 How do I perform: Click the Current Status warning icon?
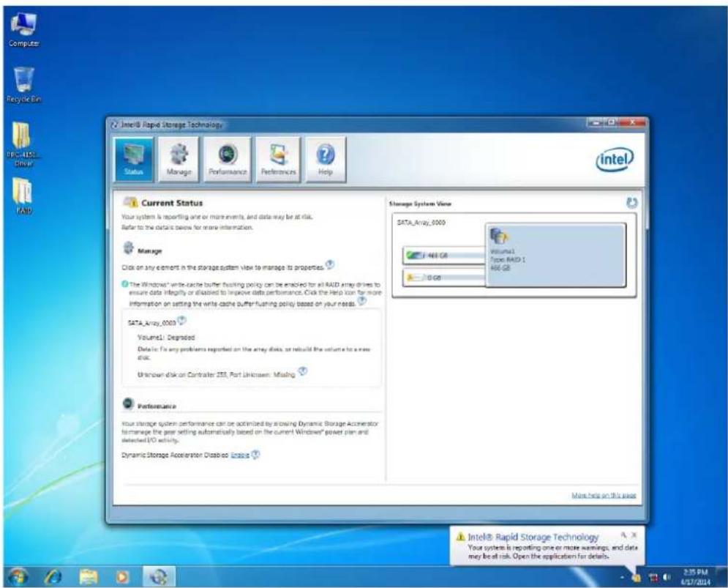130,202
